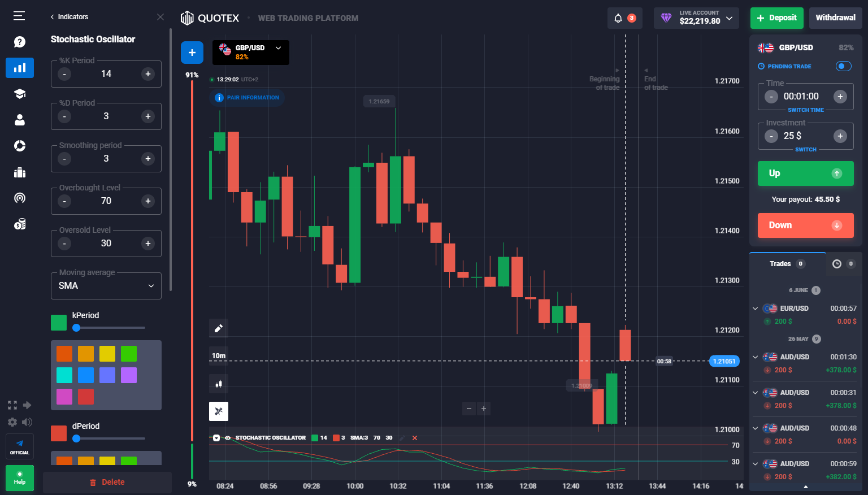Open the GBP/USD asset dropdown
868x495 pixels.
pyautogui.click(x=251, y=53)
